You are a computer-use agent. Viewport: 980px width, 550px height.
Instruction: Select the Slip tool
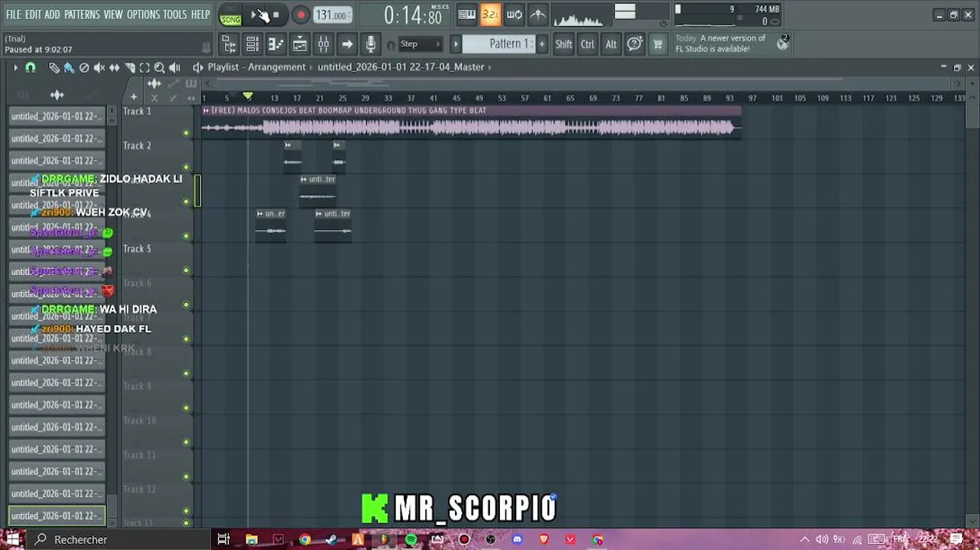[114, 68]
